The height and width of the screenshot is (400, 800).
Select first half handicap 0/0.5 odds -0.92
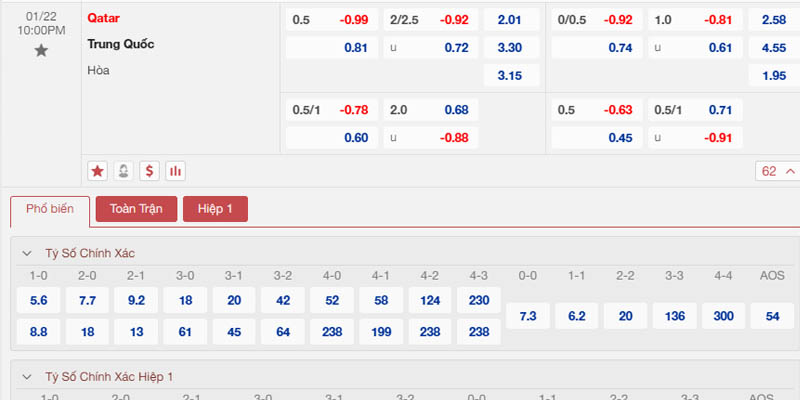coord(597,20)
